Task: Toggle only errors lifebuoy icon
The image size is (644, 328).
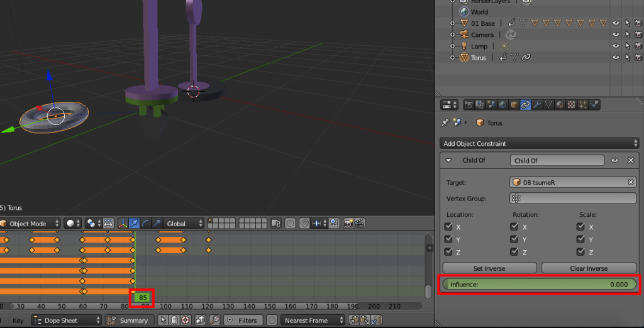Action: coord(186,320)
